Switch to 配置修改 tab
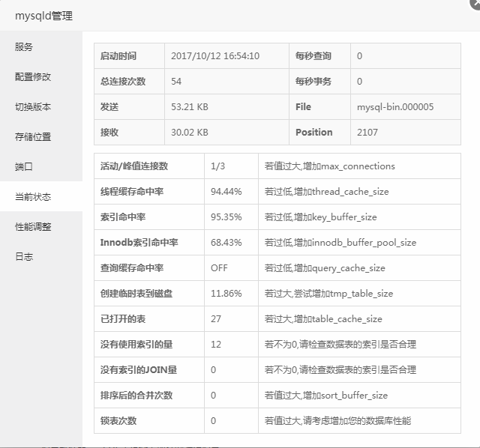 click(x=41, y=76)
